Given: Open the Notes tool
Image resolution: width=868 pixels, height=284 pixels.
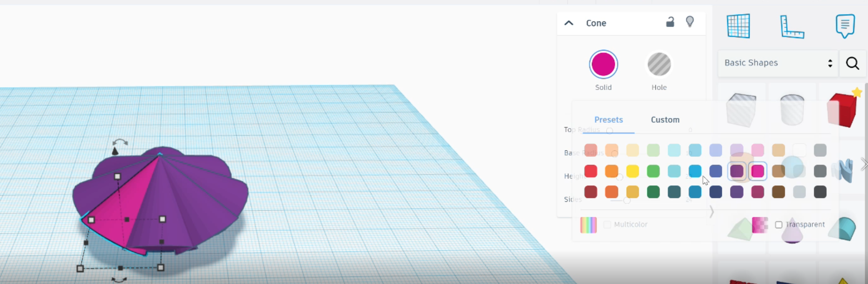Looking at the screenshot, I should coord(845,26).
